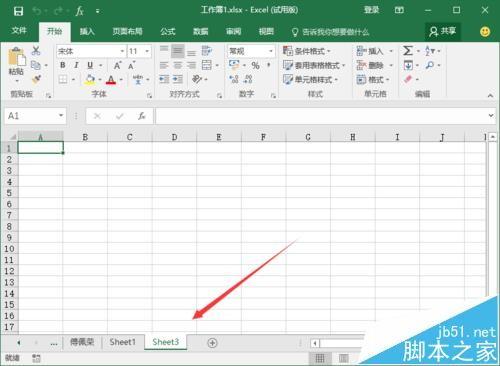Click Insert Function fx in formula bar
This screenshot has width=500, height=366.
pos(142,116)
